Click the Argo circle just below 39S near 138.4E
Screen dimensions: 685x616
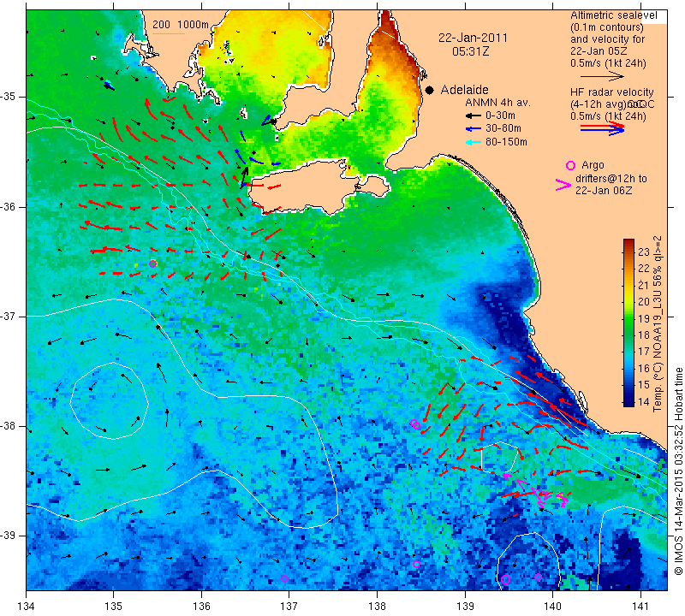click(416, 565)
